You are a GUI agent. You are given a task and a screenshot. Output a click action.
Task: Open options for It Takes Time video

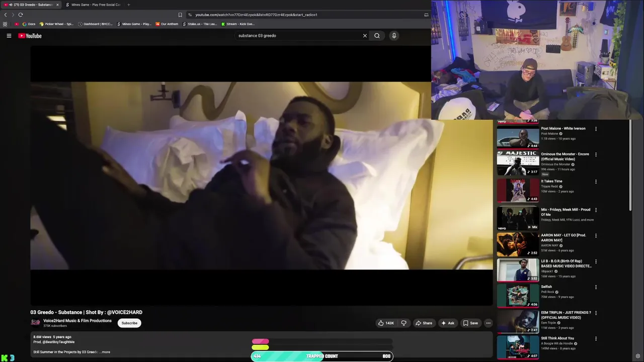596,182
